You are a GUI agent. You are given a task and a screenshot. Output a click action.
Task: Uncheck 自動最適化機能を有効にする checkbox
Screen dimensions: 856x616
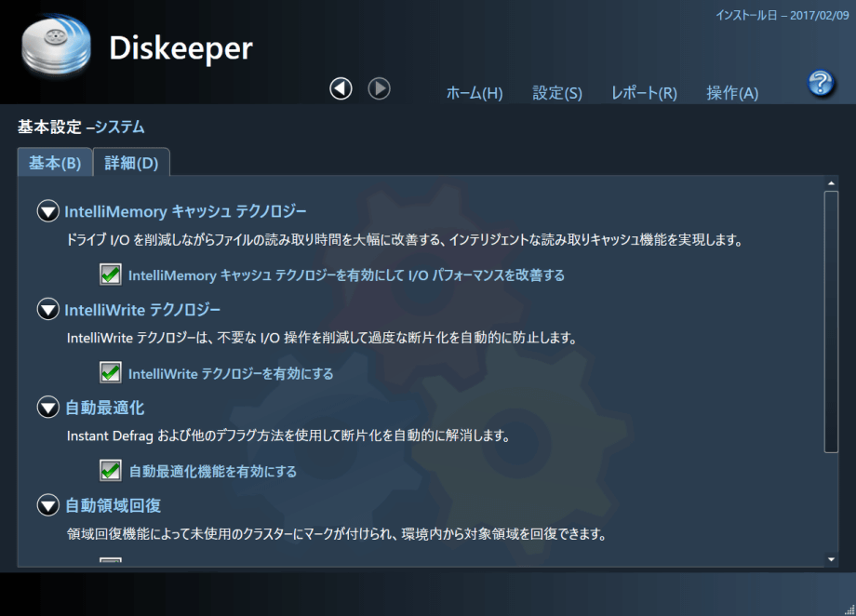tap(111, 470)
